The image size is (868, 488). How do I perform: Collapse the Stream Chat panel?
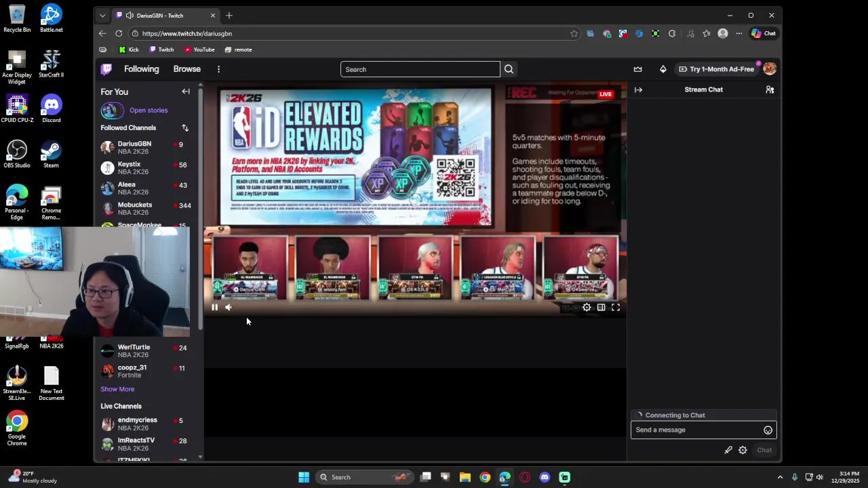click(638, 89)
